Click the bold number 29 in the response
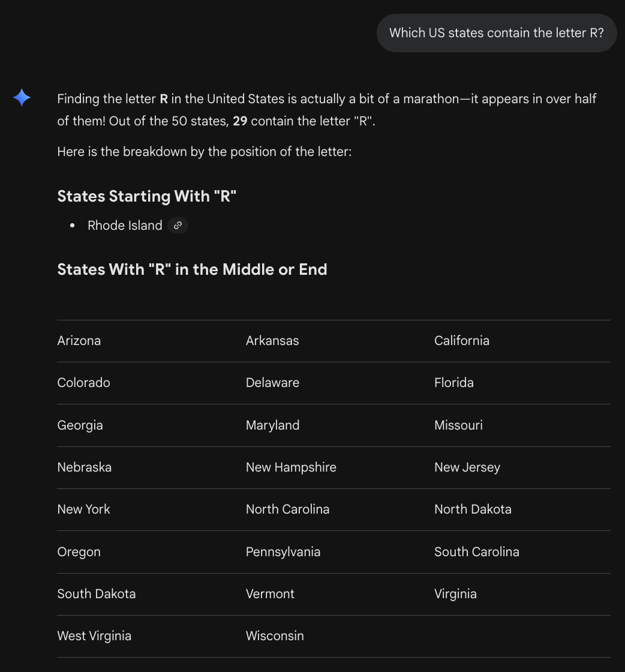Viewport: 625px width, 672px height. click(x=240, y=121)
